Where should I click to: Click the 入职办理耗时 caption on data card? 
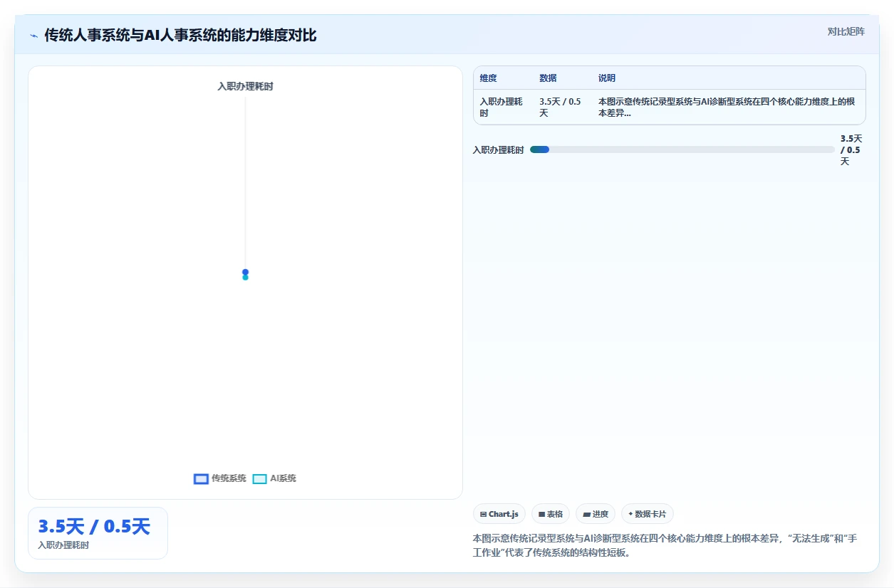tap(63, 545)
